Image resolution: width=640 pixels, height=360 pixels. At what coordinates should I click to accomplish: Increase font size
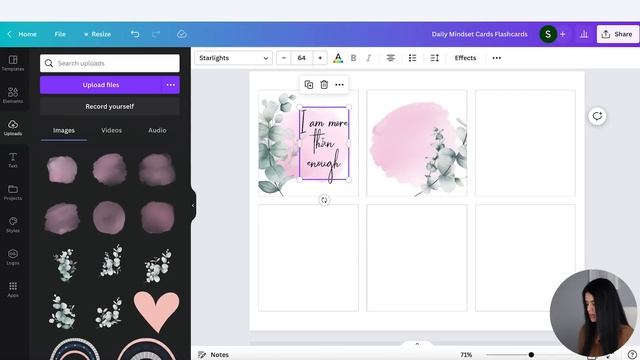click(x=320, y=58)
